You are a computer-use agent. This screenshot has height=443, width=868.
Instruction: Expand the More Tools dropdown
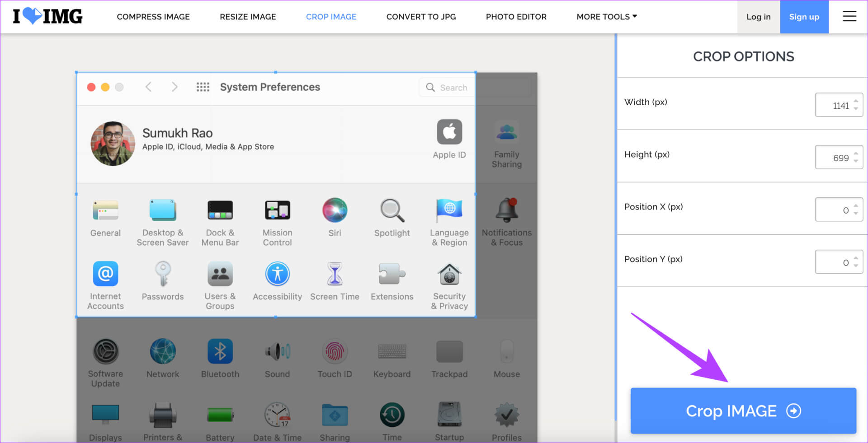tap(607, 17)
